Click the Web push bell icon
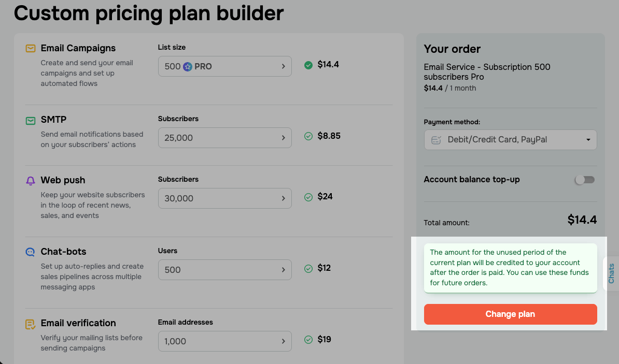Viewport: 619px width, 364px height. click(31, 181)
